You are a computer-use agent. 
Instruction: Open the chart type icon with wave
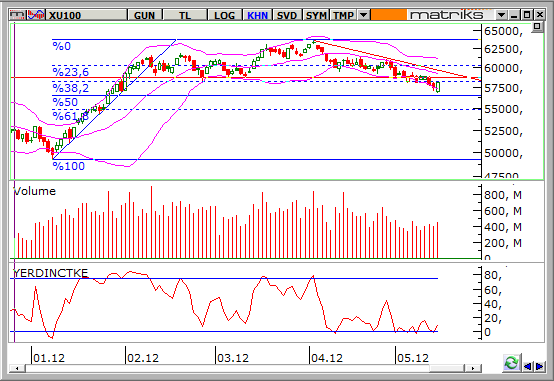pyautogui.click(x=36, y=15)
